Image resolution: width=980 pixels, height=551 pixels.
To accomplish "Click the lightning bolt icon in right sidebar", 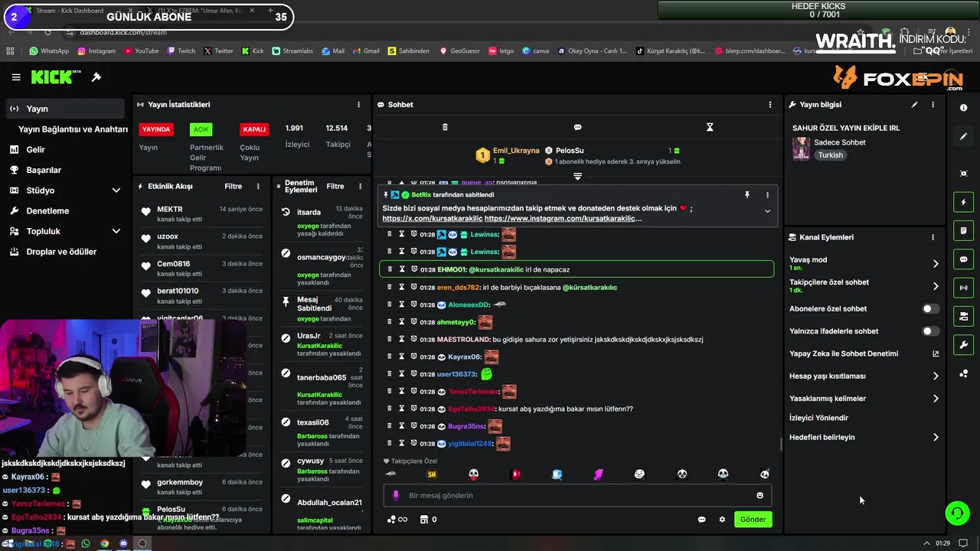I will pos(964,202).
